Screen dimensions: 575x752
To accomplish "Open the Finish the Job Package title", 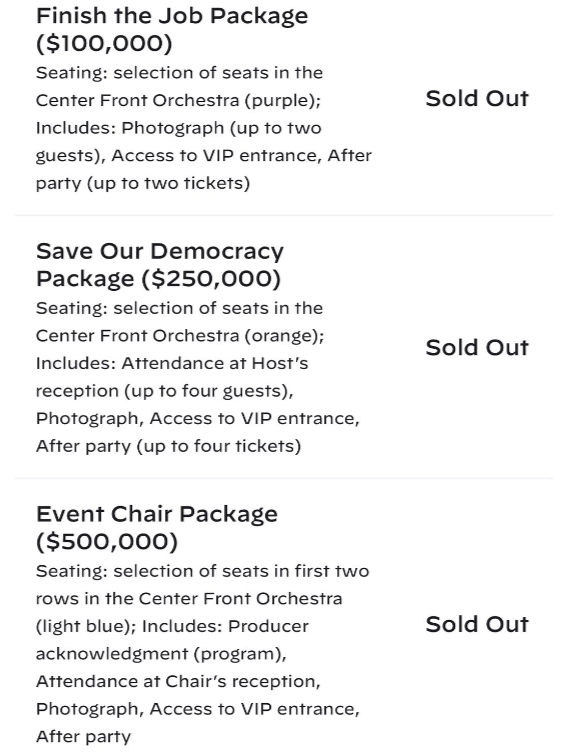I will [x=172, y=16].
